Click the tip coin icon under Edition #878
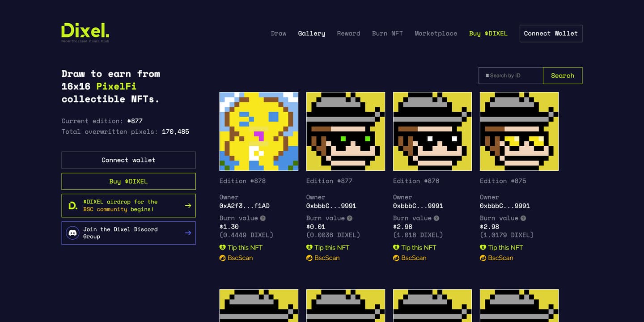 [223, 247]
